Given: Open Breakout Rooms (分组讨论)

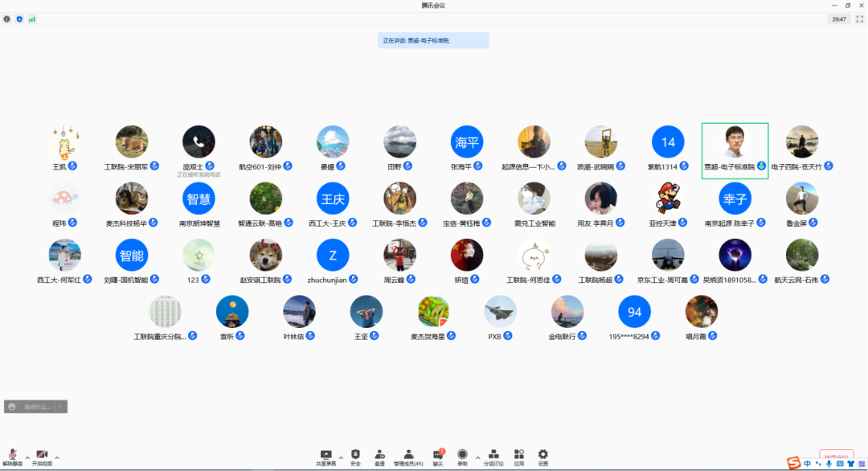Looking at the screenshot, I should pyautogui.click(x=493, y=457).
